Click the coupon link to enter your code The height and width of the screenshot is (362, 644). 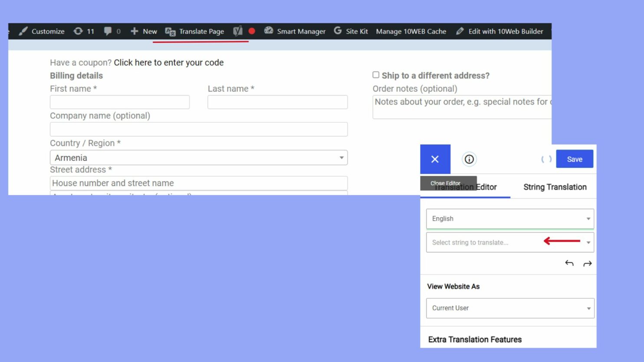click(x=168, y=62)
